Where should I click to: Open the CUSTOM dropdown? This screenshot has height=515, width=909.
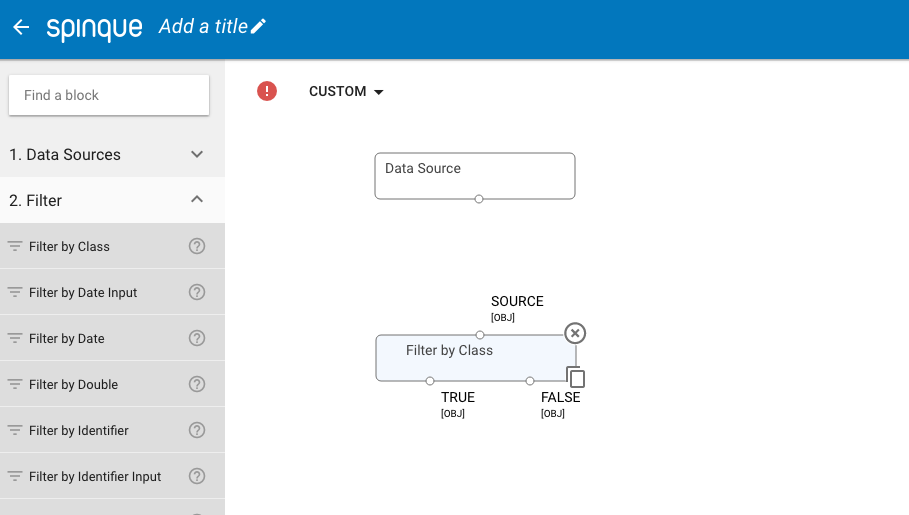(346, 91)
